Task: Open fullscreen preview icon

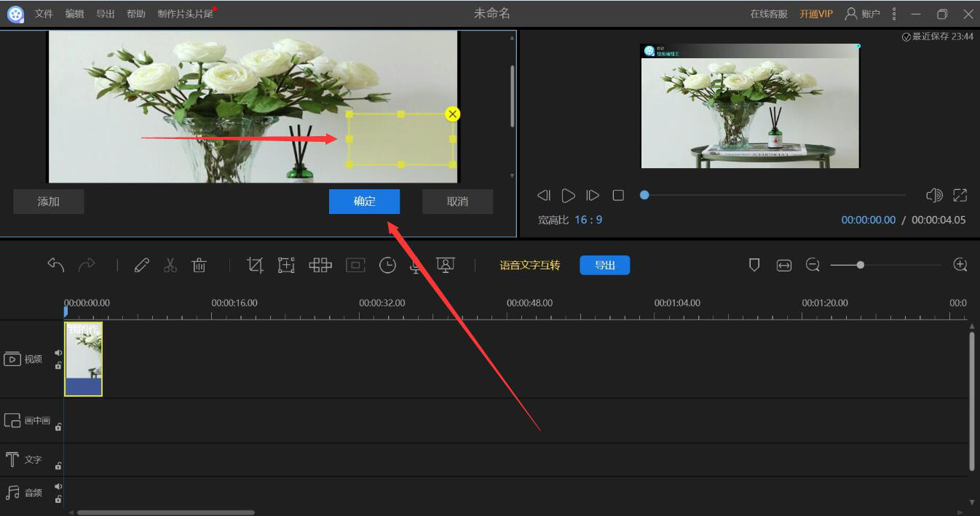Action: [960, 195]
